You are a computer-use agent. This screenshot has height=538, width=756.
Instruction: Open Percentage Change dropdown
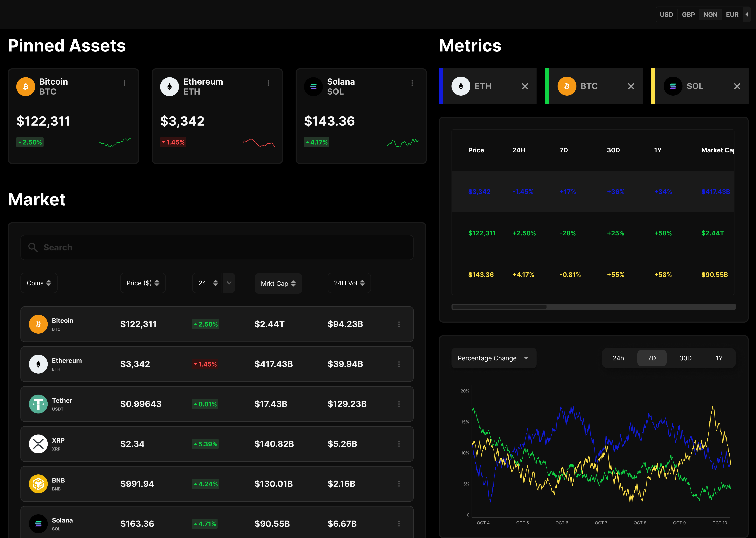coord(493,358)
